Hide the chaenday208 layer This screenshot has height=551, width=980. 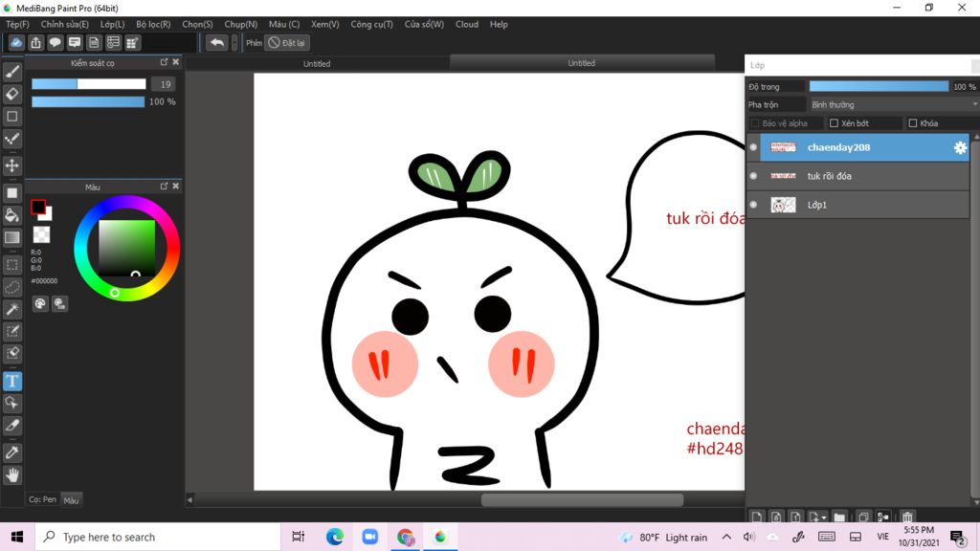pyautogui.click(x=753, y=147)
